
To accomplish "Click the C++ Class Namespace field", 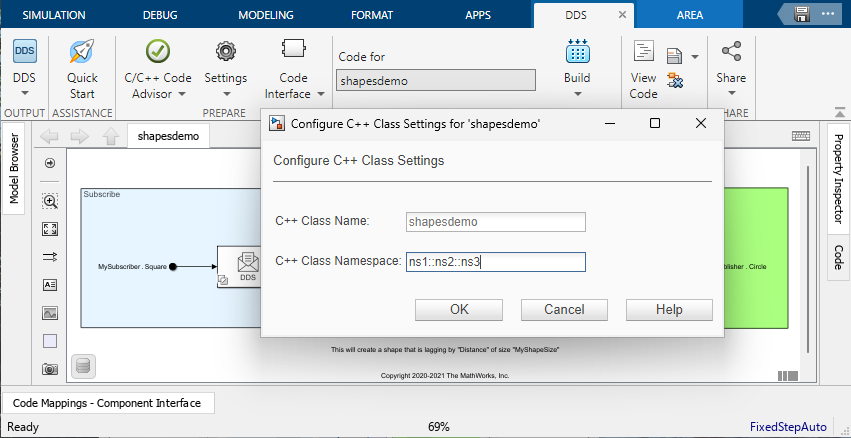I will pyautogui.click(x=496, y=262).
